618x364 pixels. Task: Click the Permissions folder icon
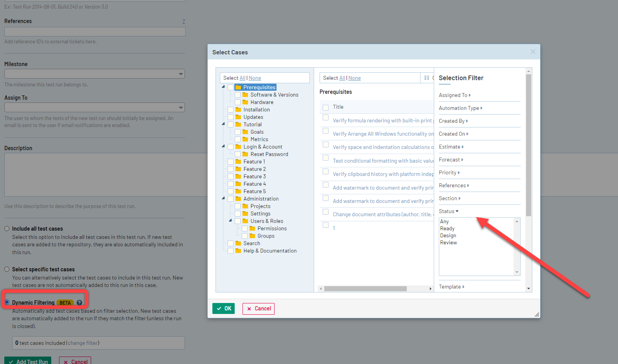click(252, 229)
